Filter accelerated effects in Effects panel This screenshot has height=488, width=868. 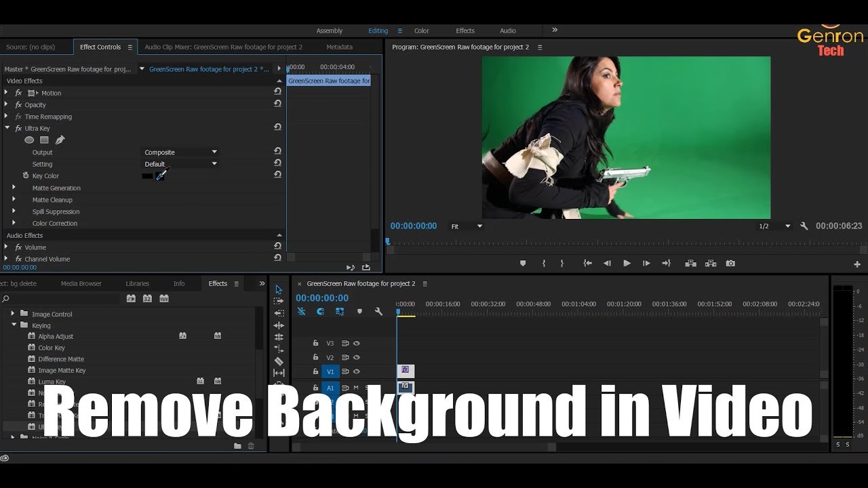point(131,298)
